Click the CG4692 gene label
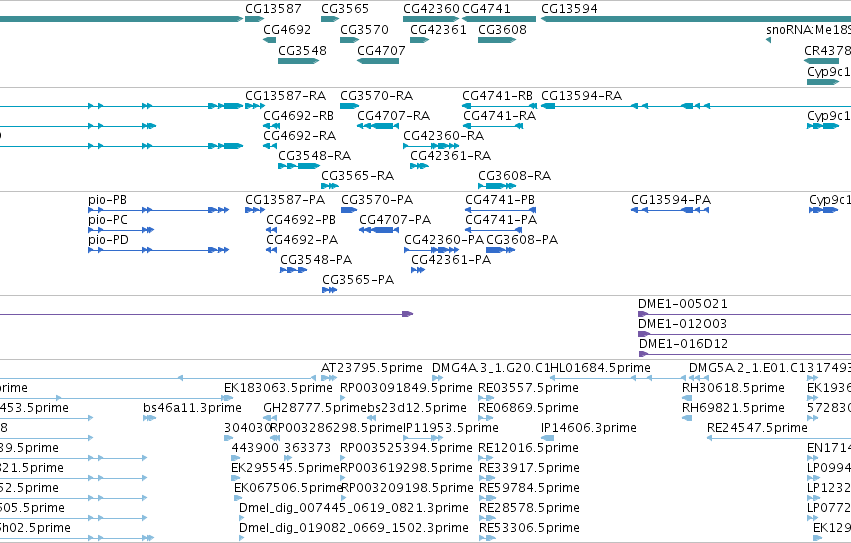 [x=287, y=29]
